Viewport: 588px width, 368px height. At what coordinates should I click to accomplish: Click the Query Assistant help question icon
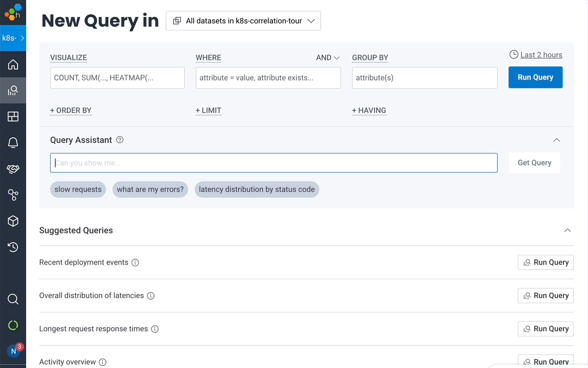120,140
